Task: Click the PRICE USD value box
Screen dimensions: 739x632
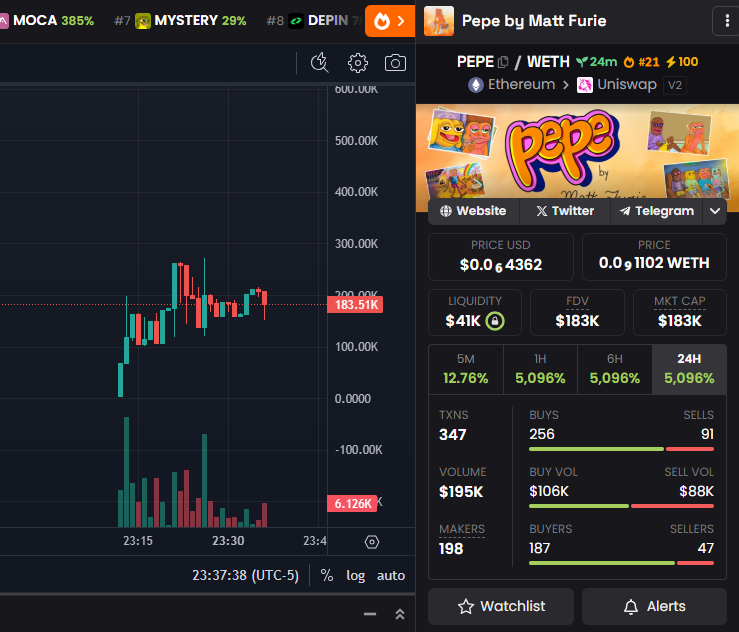Action: click(501, 257)
